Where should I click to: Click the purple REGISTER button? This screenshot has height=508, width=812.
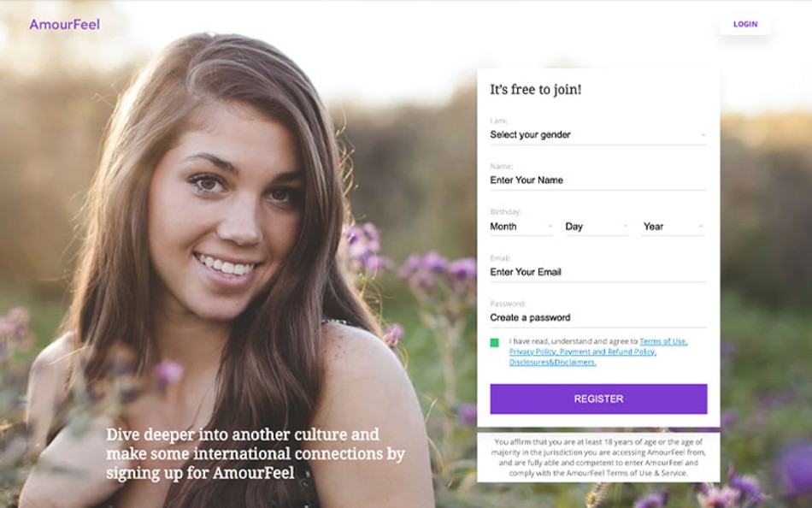point(598,399)
